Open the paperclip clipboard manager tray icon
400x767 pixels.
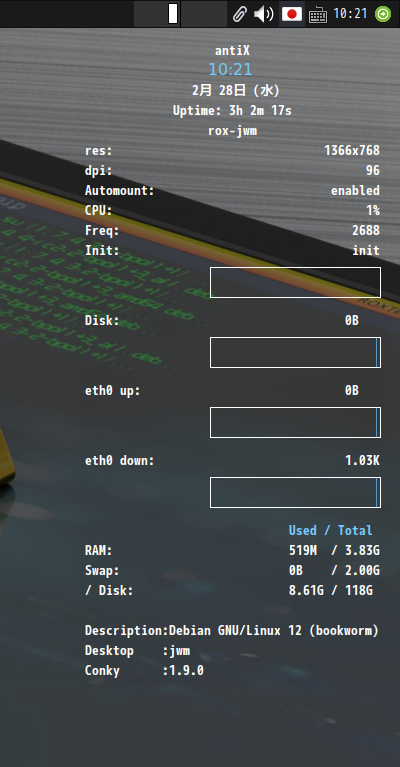tap(239, 14)
